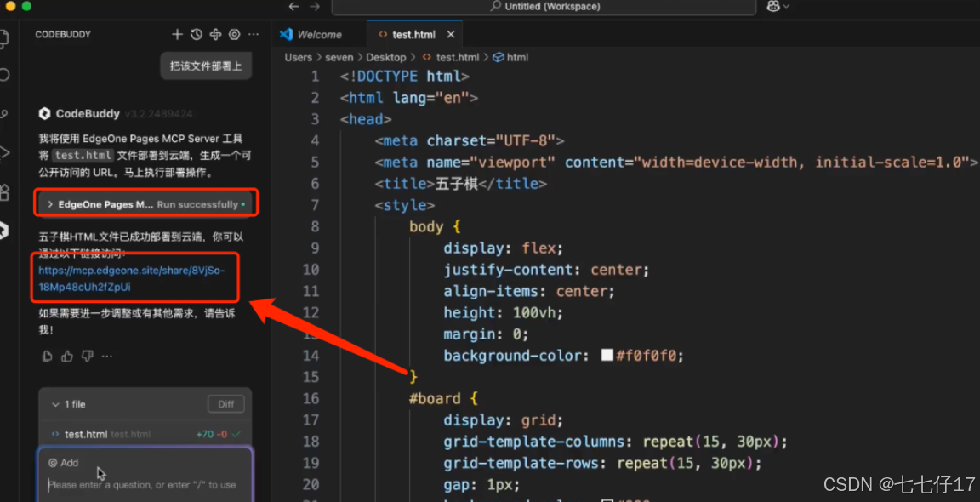Click line number 16 in the gutter
The image size is (980, 502).
tap(311, 398)
